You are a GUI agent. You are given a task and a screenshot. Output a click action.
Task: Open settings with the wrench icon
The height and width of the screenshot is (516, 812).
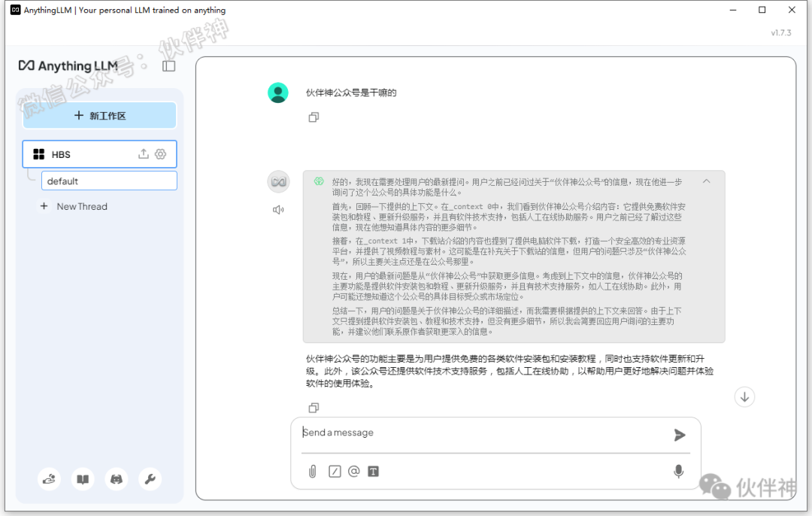[150, 479]
